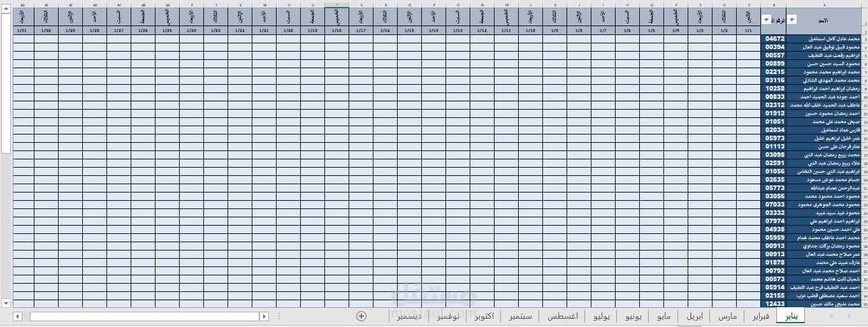Image resolution: width=868 pixels, height=327 pixels.
Task: Switch to the ابريل sheet tab
Action: tap(695, 317)
